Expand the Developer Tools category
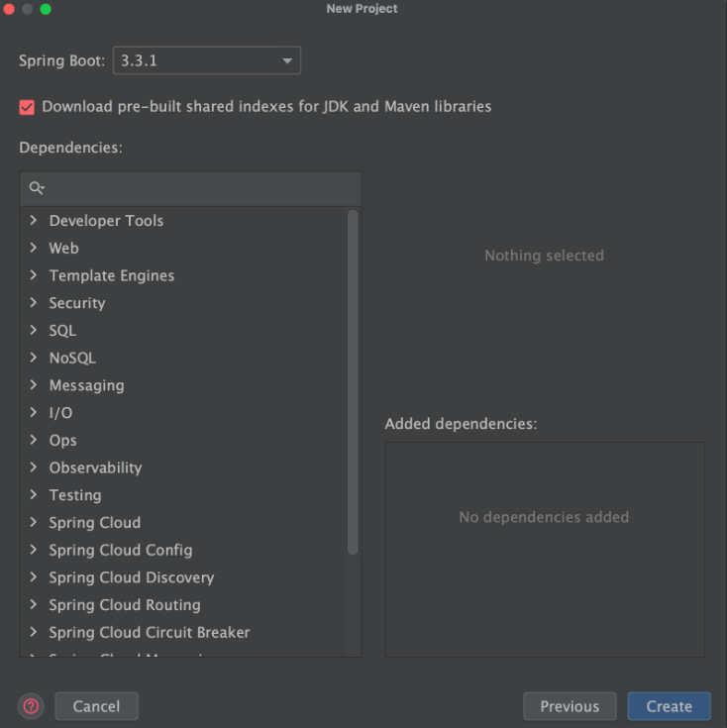 (34, 220)
